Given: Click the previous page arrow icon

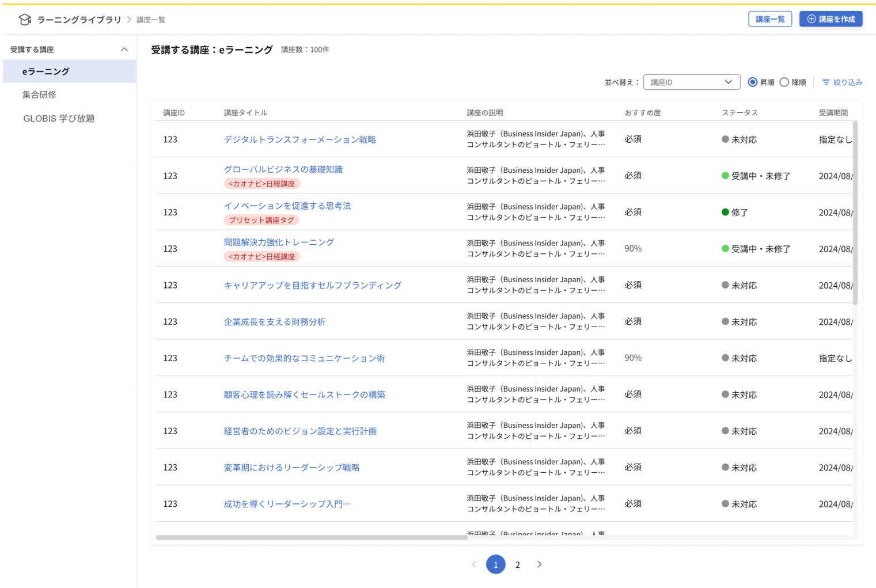Looking at the screenshot, I should pos(473,564).
